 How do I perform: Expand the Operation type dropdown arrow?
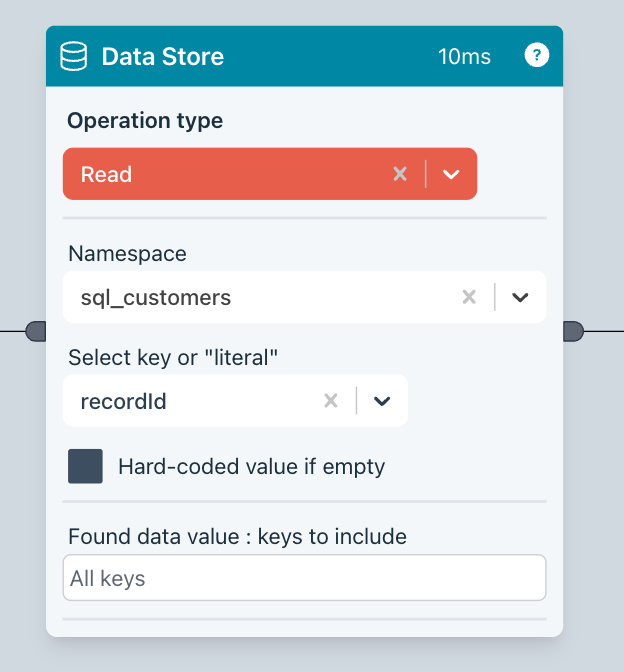pos(451,174)
